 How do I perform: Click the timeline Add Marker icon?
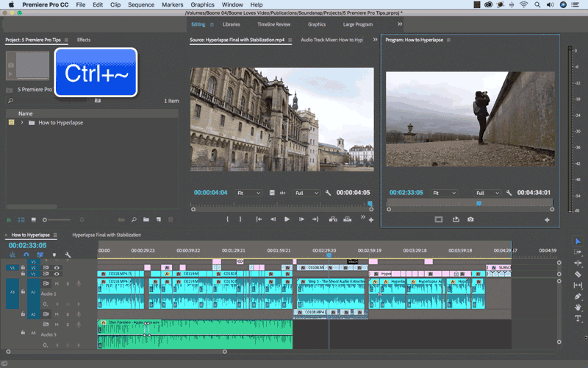[x=54, y=255]
